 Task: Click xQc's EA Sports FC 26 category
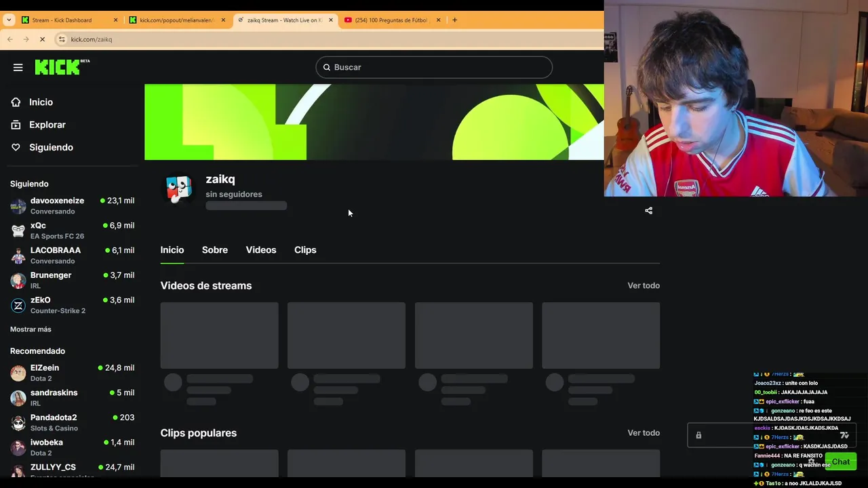(57, 237)
